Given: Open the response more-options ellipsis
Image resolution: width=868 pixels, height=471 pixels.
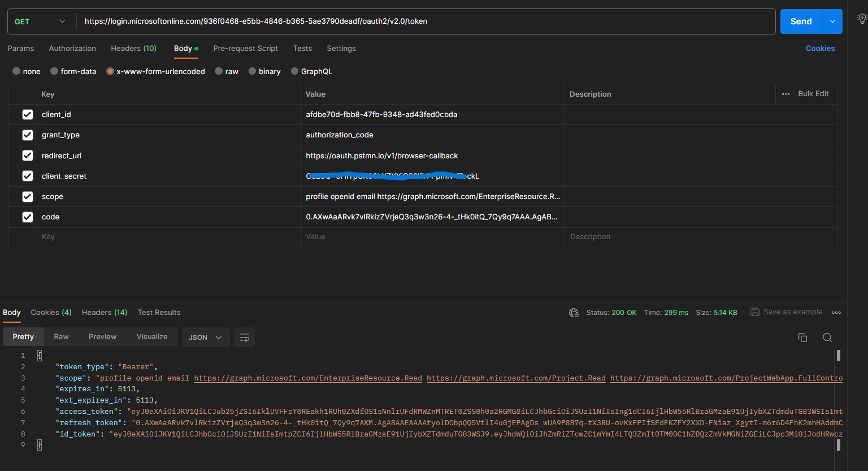Looking at the screenshot, I should tap(836, 312).
